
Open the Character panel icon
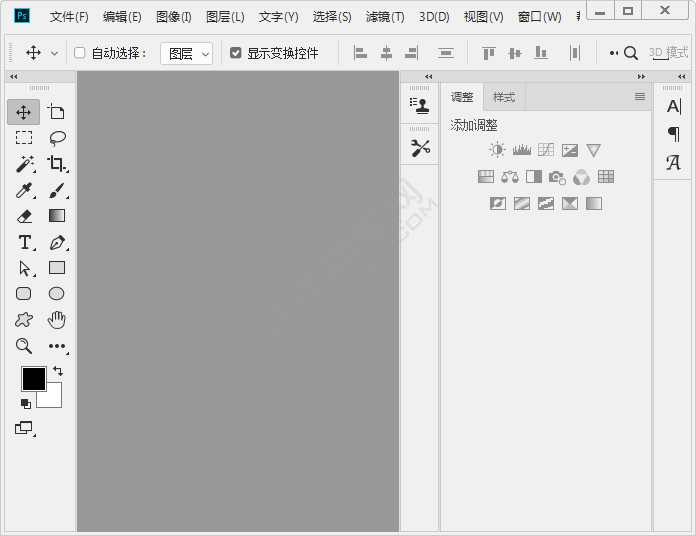[x=673, y=107]
